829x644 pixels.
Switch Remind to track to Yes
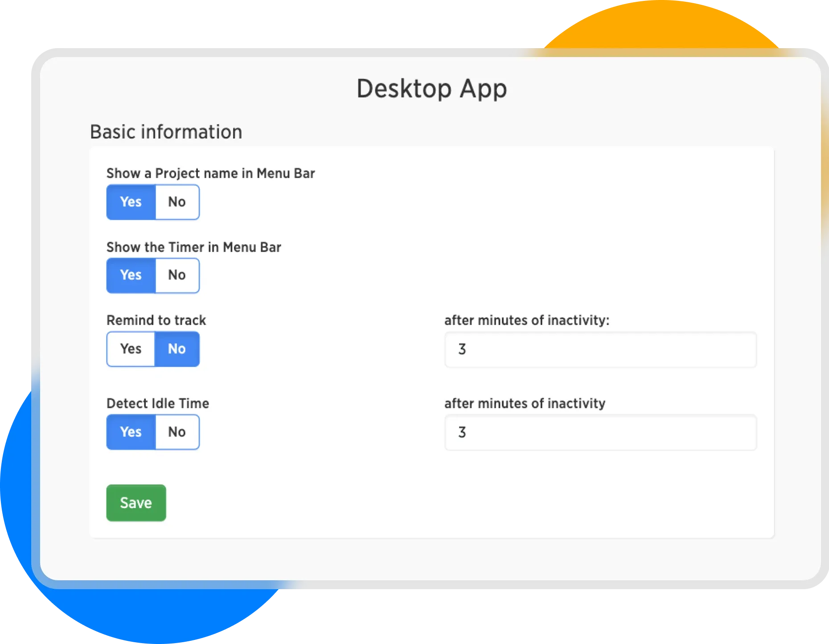click(131, 349)
